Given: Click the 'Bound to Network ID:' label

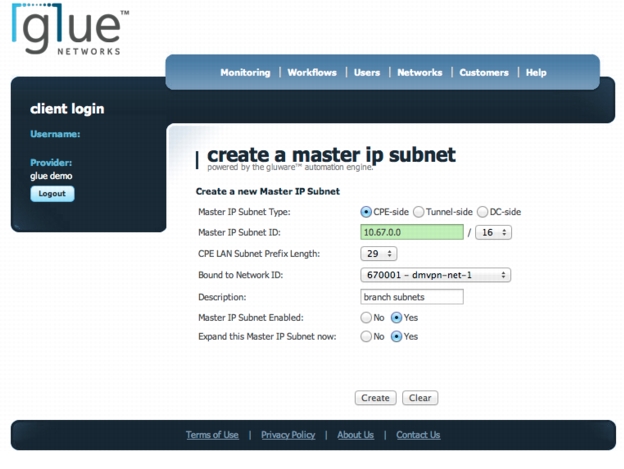Looking at the screenshot, I should point(240,275).
